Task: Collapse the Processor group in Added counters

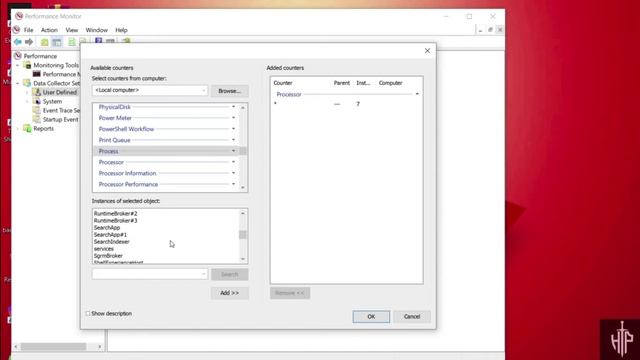Action: (417, 94)
